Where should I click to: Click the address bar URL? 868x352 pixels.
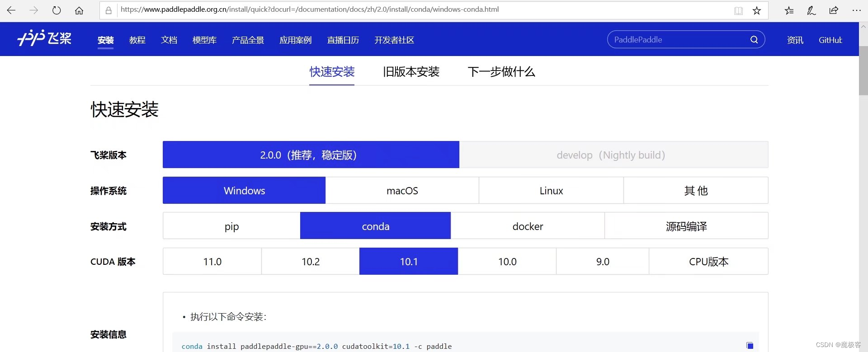point(310,9)
